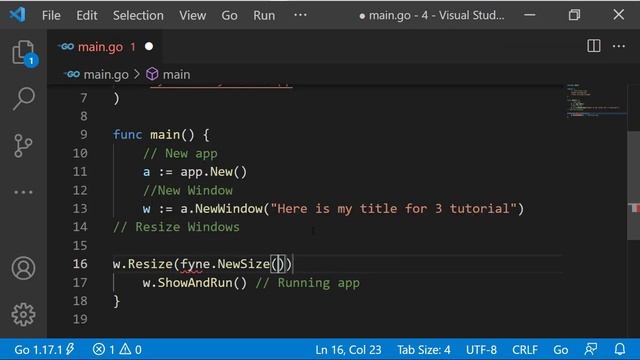Click line number 13 in gutter

pyautogui.click(x=80, y=209)
